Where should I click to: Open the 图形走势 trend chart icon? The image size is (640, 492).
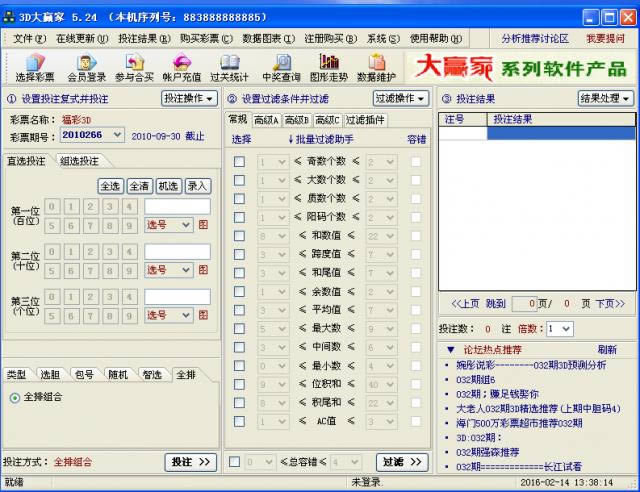point(329,68)
